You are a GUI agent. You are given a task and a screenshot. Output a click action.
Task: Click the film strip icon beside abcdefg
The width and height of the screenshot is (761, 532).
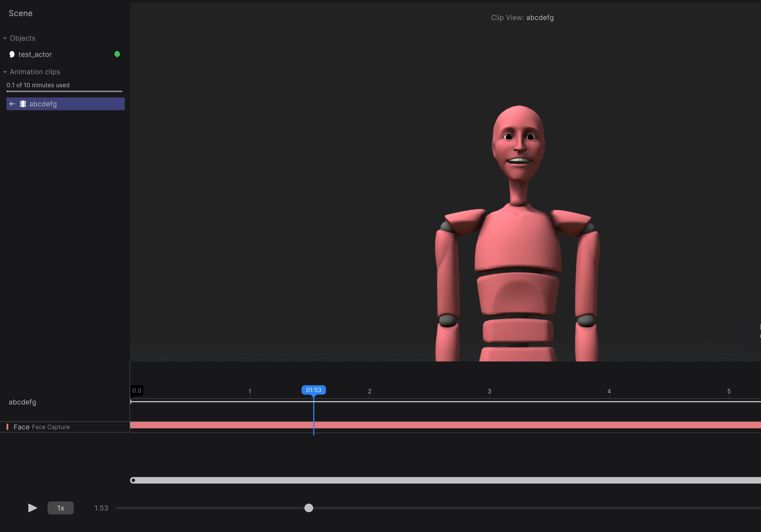[23, 104]
